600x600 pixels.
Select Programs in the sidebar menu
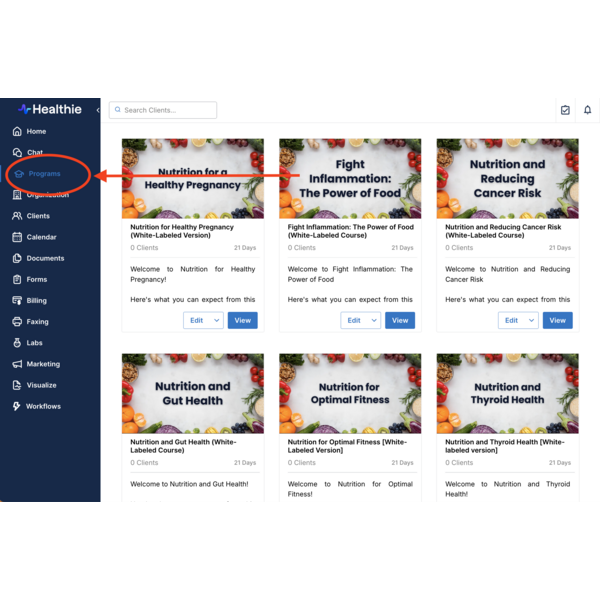(x=44, y=174)
